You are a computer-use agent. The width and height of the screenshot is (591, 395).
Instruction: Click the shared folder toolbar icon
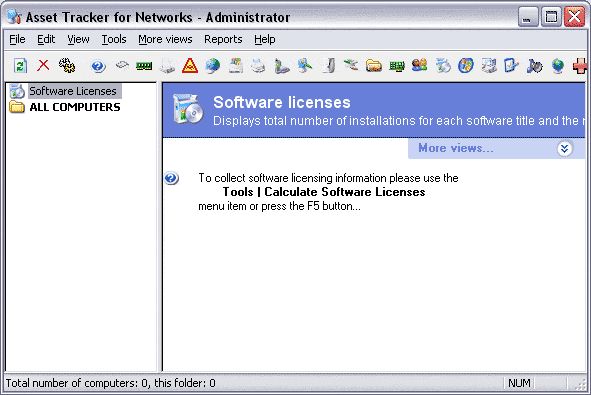[x=374, y=66]
